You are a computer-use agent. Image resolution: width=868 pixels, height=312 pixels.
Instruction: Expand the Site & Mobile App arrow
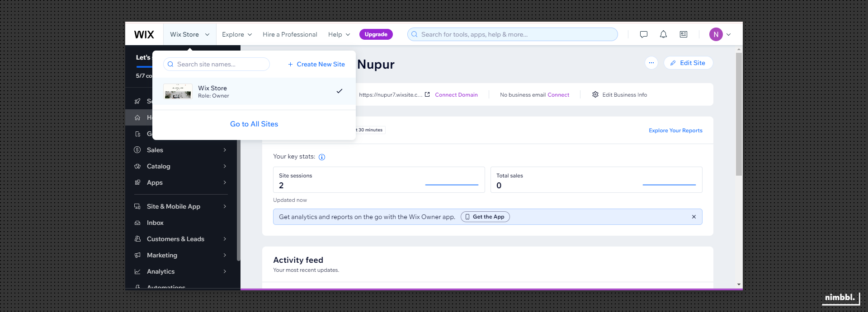[225, 206]
